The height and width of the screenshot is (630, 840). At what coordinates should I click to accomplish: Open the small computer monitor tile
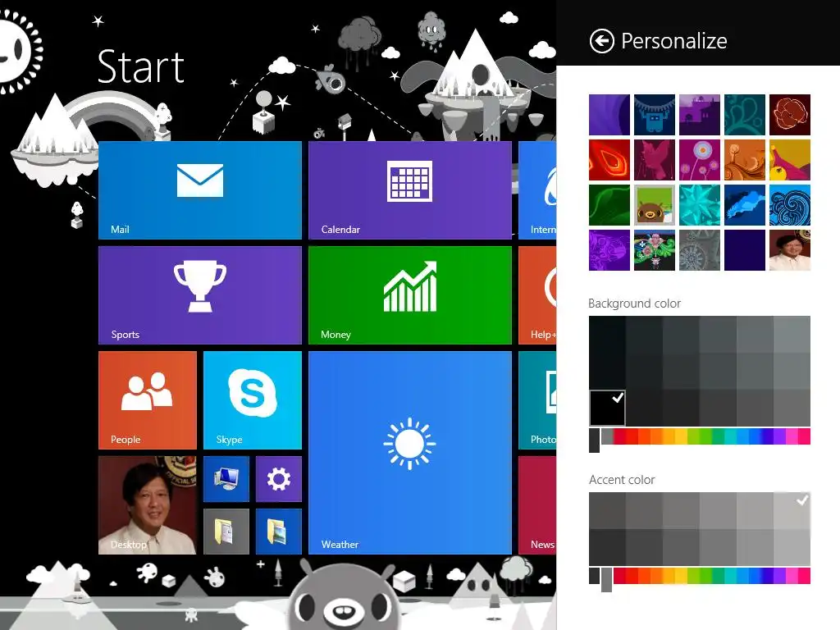click(x=226, y=479)
